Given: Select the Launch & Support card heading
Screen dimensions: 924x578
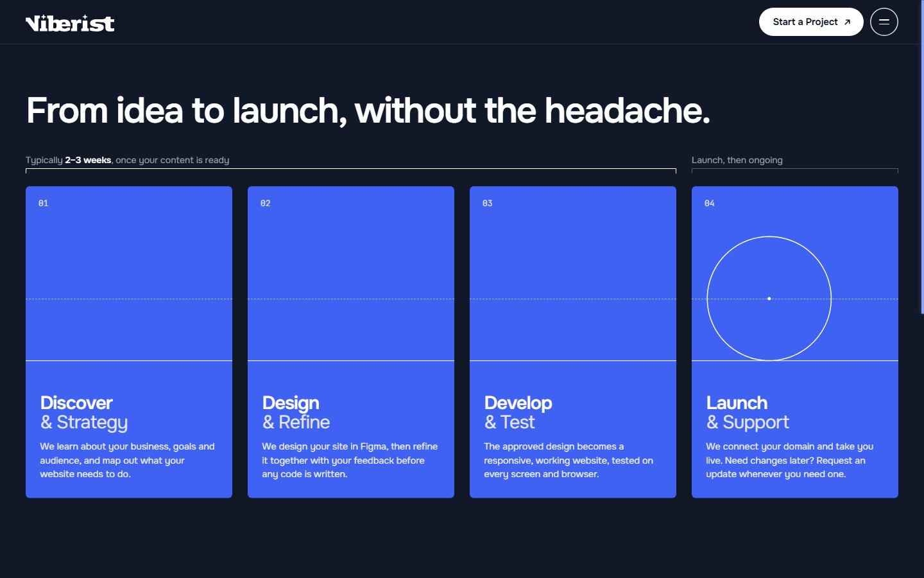Looking at the screenshot, I should [748, 412].
